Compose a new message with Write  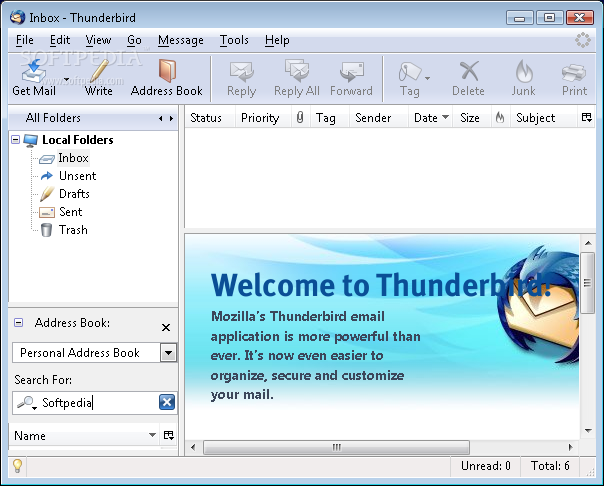pyautogui.click(x=99, y=78)
